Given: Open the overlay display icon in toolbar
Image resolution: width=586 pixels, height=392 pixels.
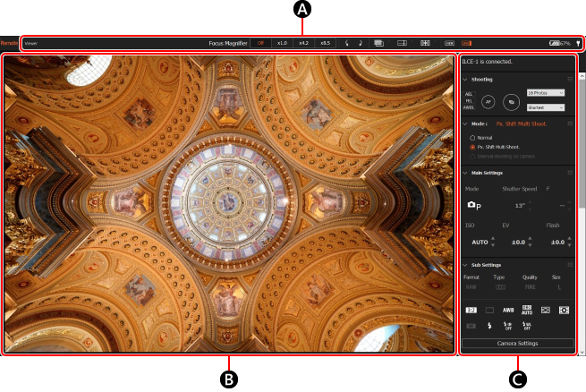Looking at the screenshot, I should click(x=378, y=43).
